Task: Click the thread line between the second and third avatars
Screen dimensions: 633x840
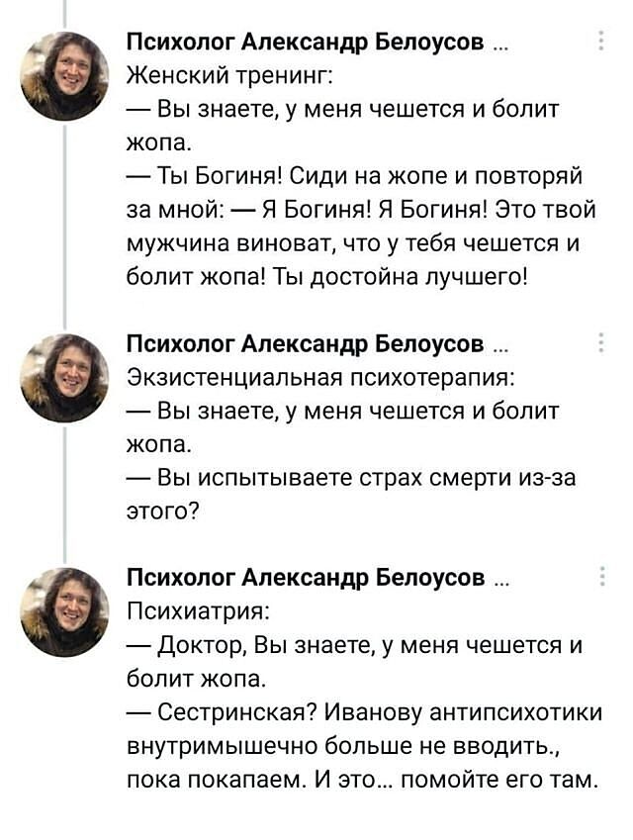Action: click(64, 495)
